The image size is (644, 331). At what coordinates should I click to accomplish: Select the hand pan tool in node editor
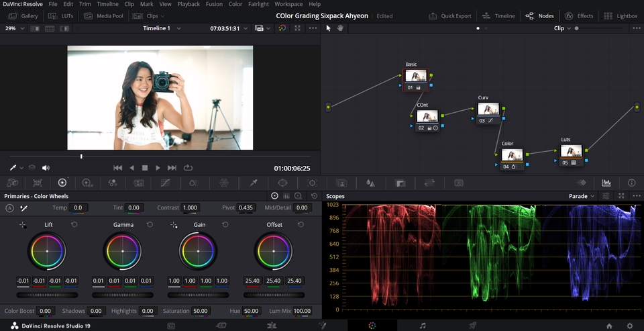tap(340, 28)
